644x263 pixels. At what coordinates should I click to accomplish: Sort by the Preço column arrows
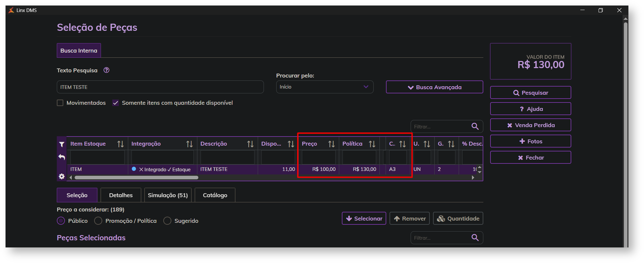(x=331, y=144)
